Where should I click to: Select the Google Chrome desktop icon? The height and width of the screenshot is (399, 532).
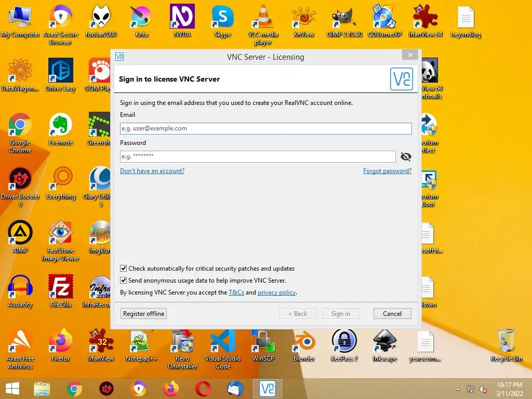20,133
